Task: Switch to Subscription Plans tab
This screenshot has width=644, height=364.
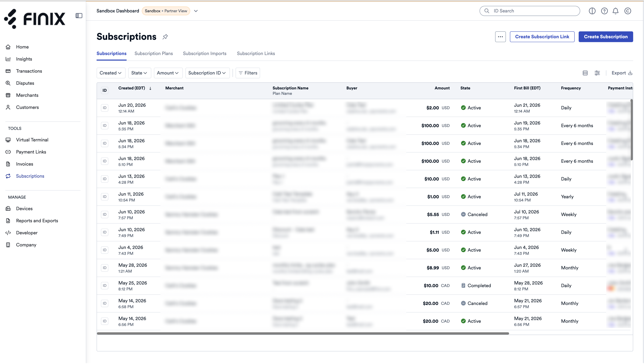Action: coord(153,53)
